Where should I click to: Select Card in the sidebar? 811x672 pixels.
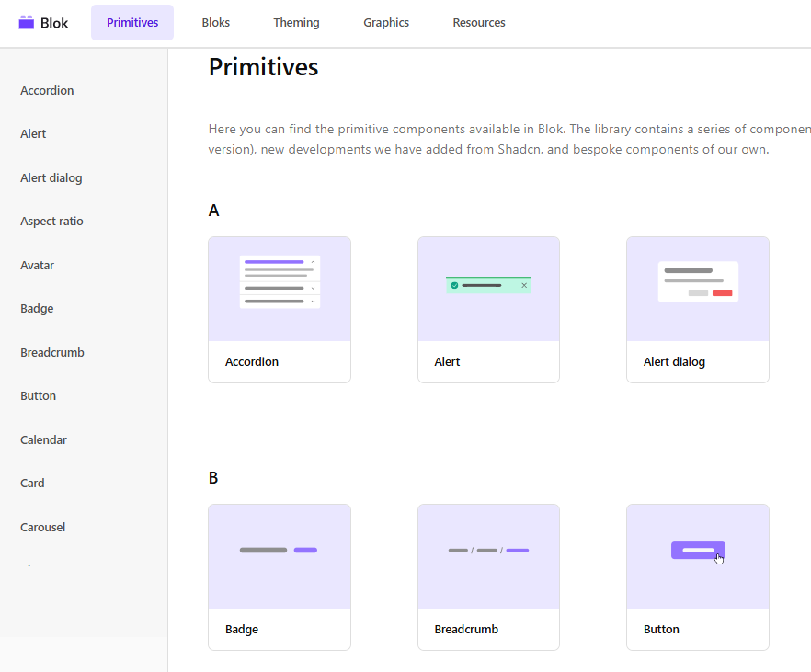32,483
